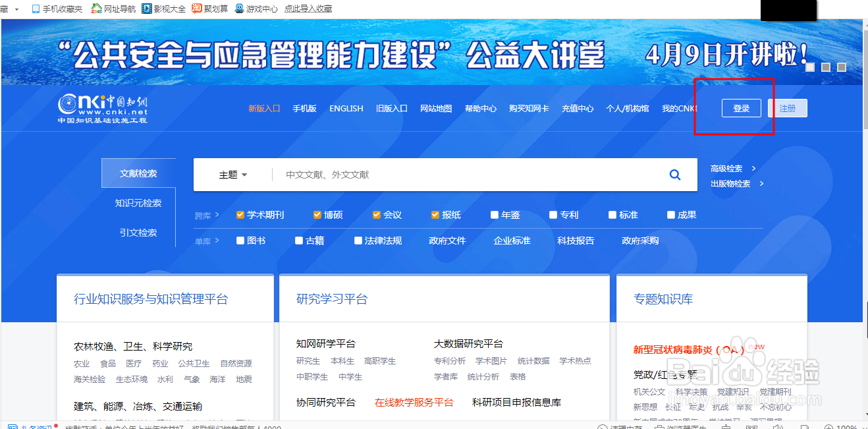This screenshot has height=429, width=868.
Task: Switch to the 文献检索 tab
Action: pos(138,173)
